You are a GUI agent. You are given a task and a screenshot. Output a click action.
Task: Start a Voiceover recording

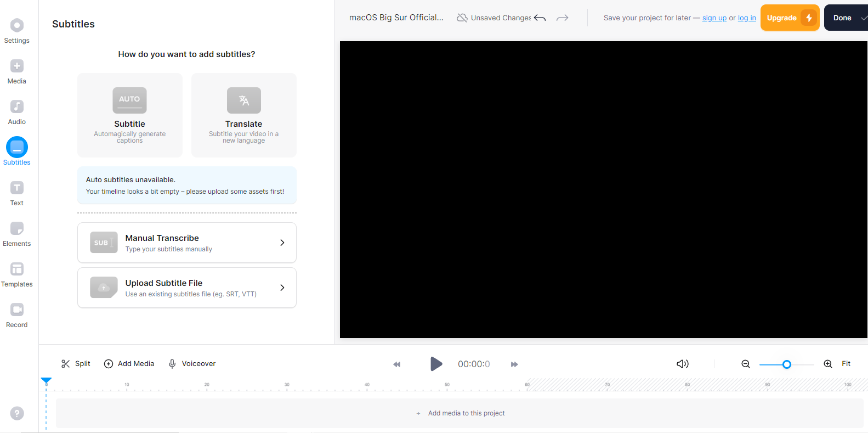tap(192, 364)
